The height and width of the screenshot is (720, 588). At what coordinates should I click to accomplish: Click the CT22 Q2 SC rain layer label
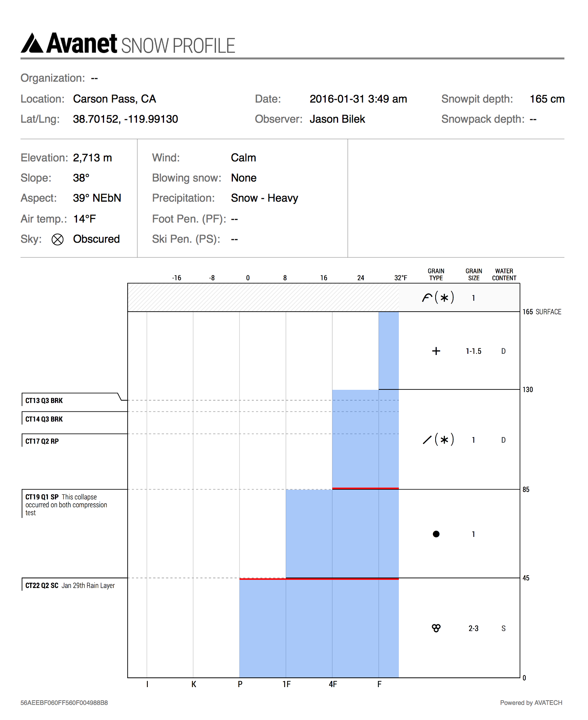(70, 586)
